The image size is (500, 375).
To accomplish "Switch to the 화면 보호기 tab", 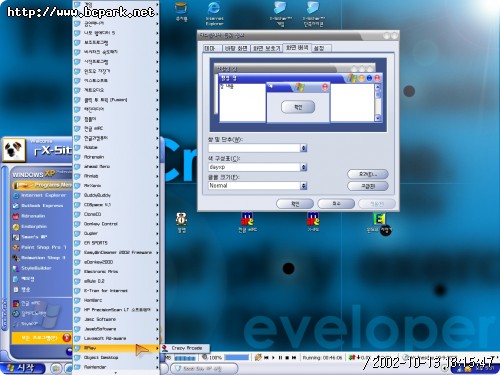I will 267,49.
